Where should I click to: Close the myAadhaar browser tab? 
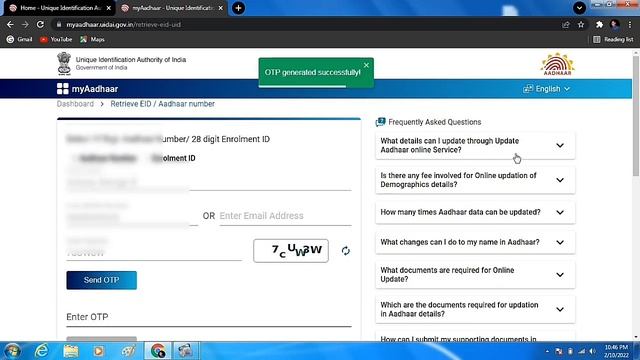click(221, 8)
